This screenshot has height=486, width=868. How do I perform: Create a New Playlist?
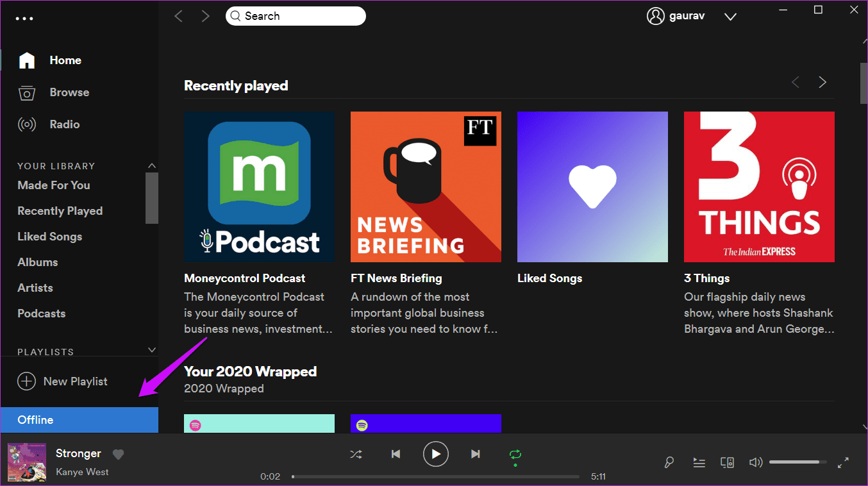point(62,381)
